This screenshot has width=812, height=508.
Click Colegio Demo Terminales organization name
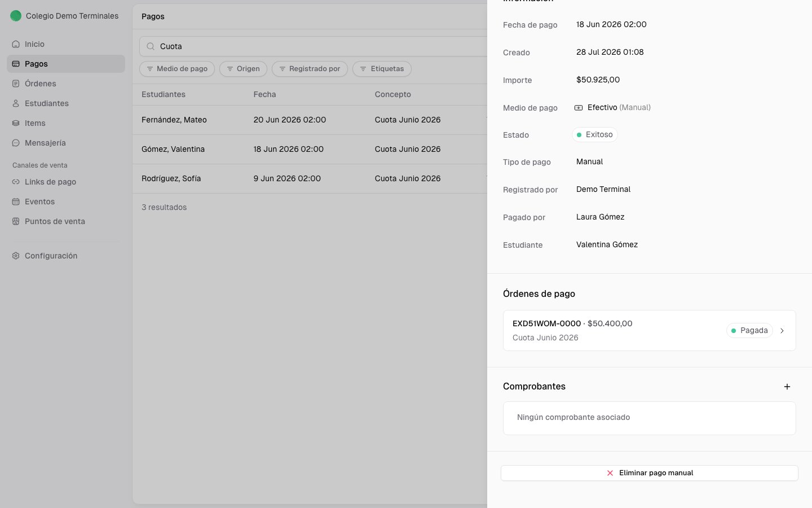point(72,16)
